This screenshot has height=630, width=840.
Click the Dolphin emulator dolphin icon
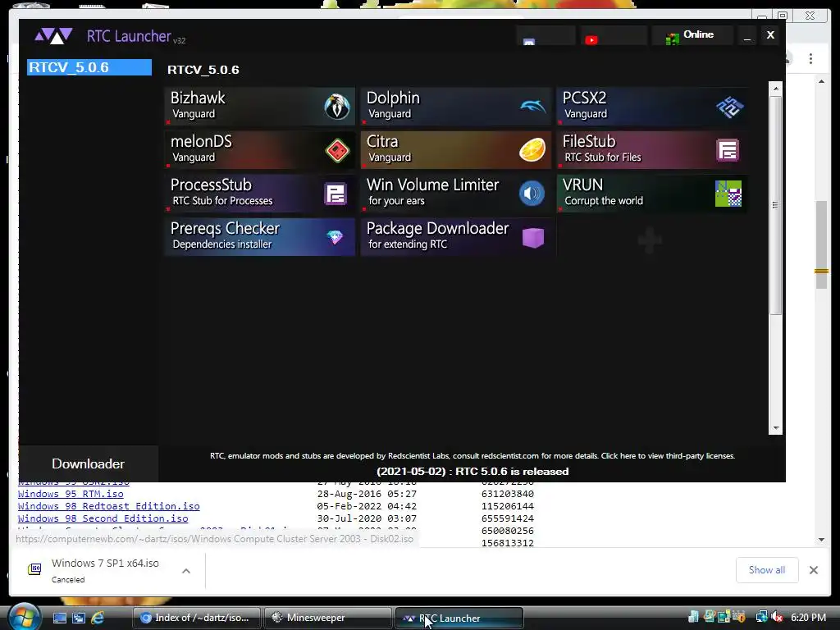(x=533, y=106)
